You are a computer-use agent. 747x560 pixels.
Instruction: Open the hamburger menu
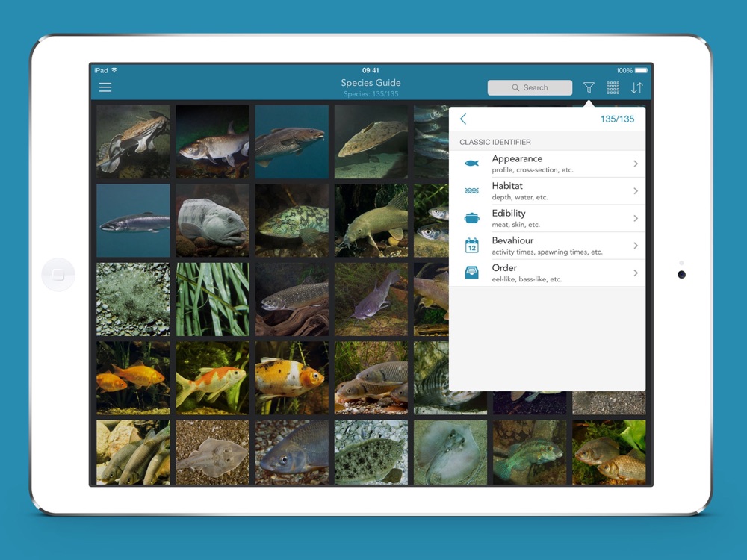(x=105, y=87)
